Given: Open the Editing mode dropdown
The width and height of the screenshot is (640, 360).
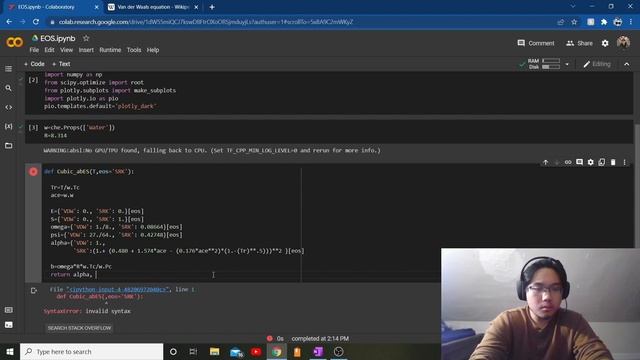Looking at the screenshot, I should click(x=597, y=64).
